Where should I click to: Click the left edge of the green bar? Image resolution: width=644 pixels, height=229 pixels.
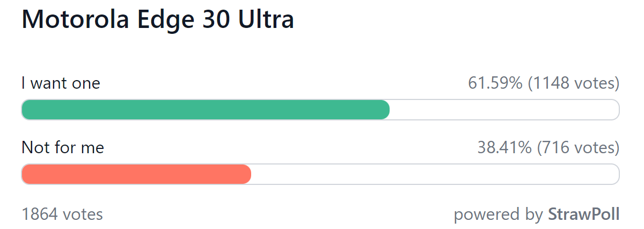[x=25, y=110]
